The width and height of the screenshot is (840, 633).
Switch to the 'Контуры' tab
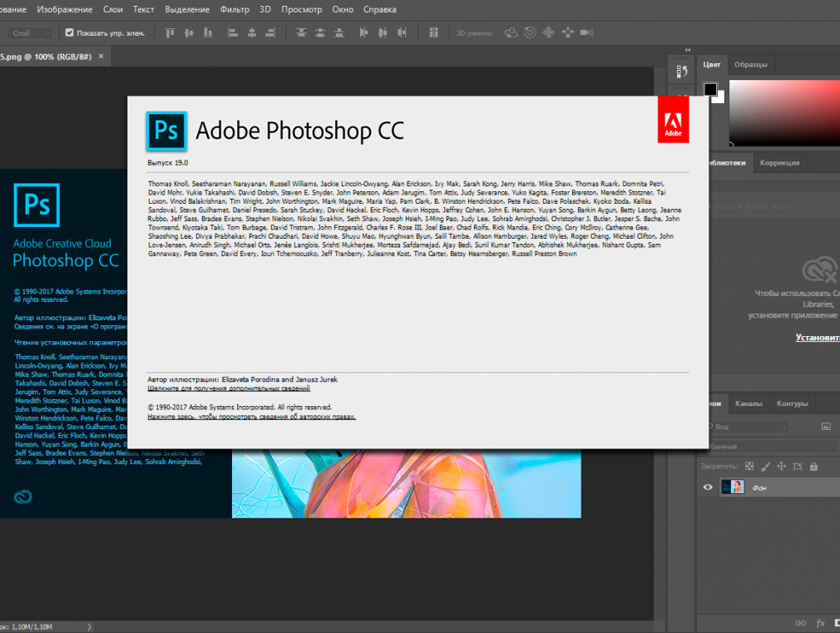[792, 403]
